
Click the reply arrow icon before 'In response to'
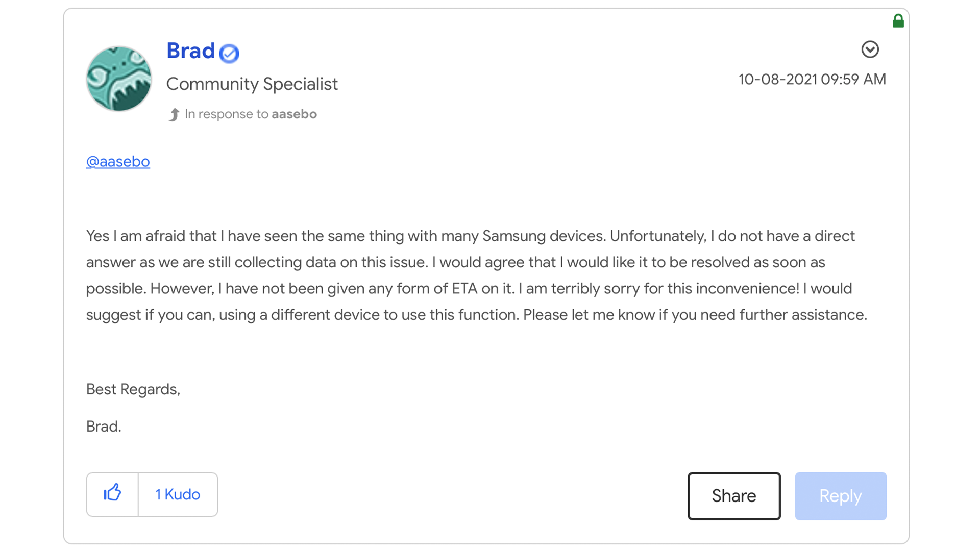tap(174, 114)
